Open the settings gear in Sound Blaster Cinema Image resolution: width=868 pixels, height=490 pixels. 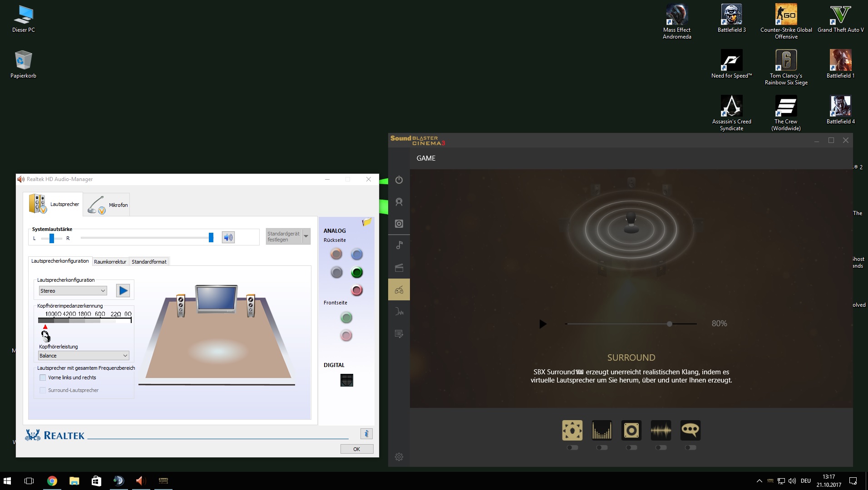coord(399,457)
